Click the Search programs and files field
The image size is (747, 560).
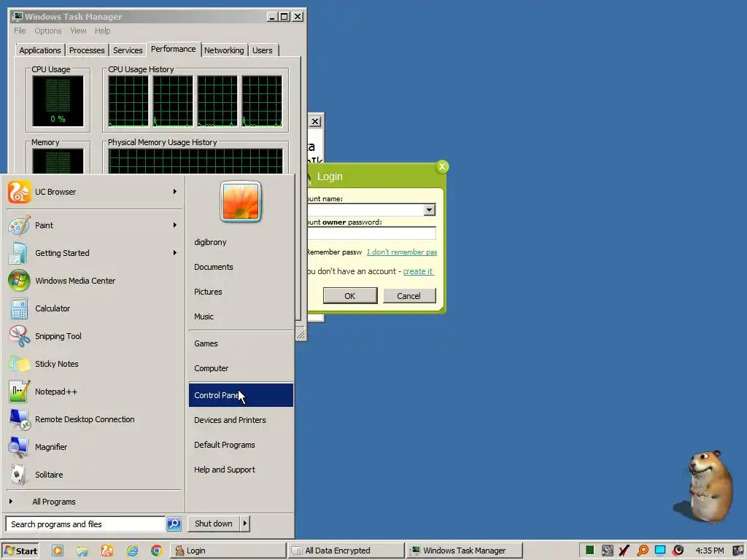pos(86,524)
